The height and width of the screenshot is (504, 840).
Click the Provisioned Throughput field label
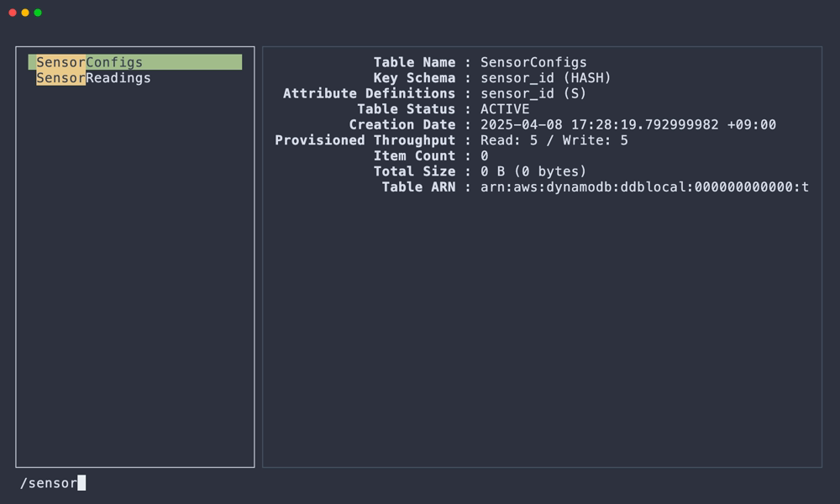tap(365, 140)
